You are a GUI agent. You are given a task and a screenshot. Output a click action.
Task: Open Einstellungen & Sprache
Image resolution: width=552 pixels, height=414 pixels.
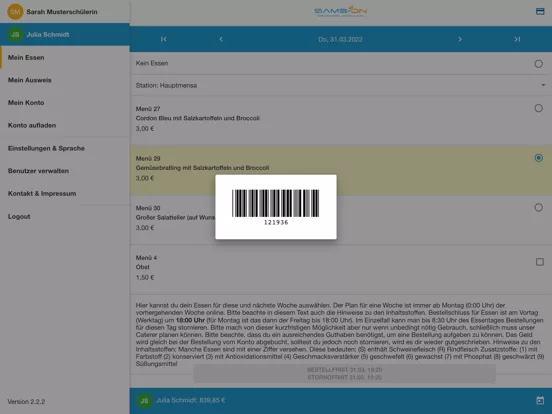(x=65, y=148)
